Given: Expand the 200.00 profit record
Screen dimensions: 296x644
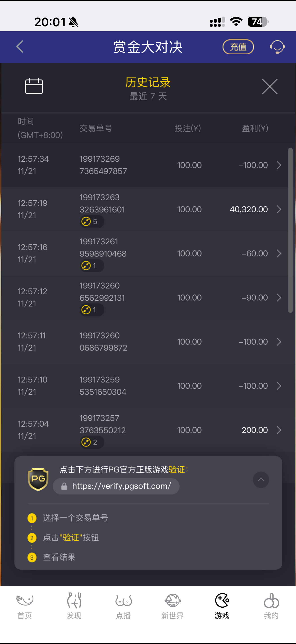Looking at the screenshot, I should coord(279,430).
